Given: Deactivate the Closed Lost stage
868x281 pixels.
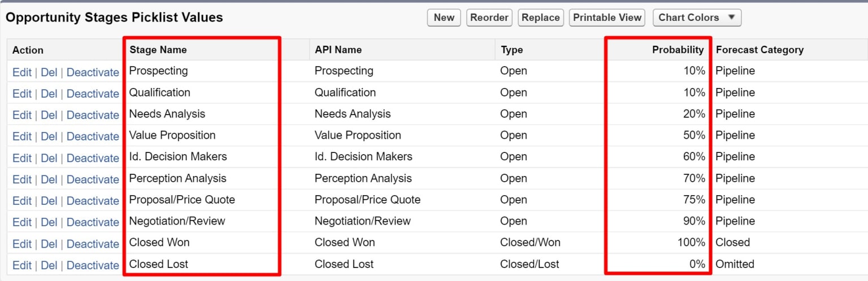Looking at the screenshot, I should (93, 265).
